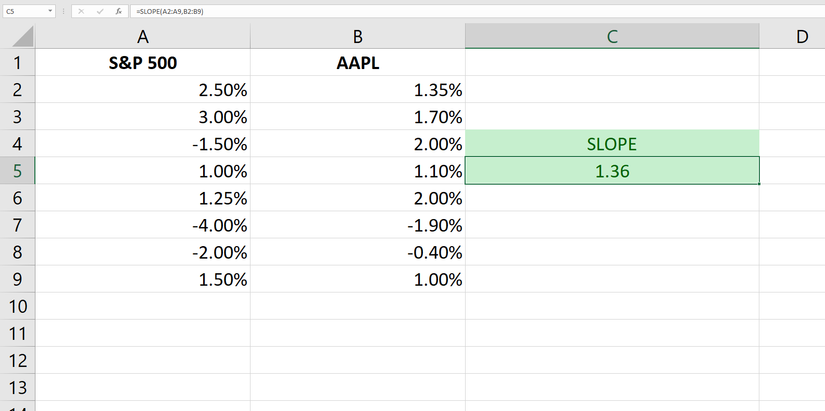Select the slope result cell 1.36
825x411 pixels.
(612, 171)
